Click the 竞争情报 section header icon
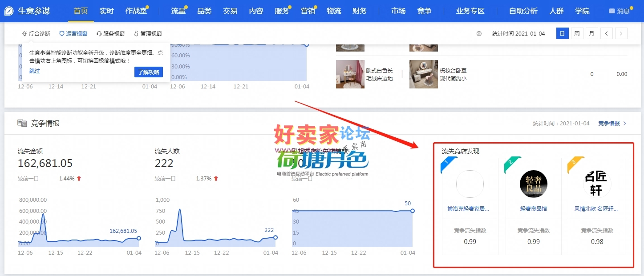 (x=22, y=123)
